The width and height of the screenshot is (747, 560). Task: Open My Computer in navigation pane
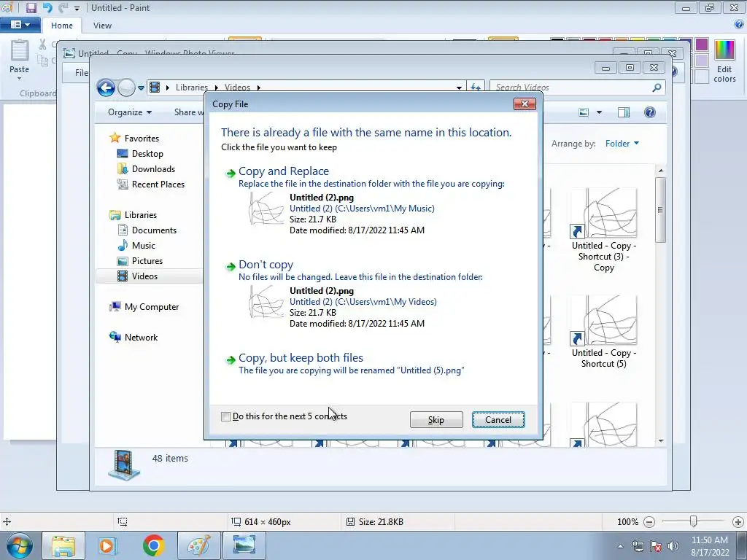[152, 307]
